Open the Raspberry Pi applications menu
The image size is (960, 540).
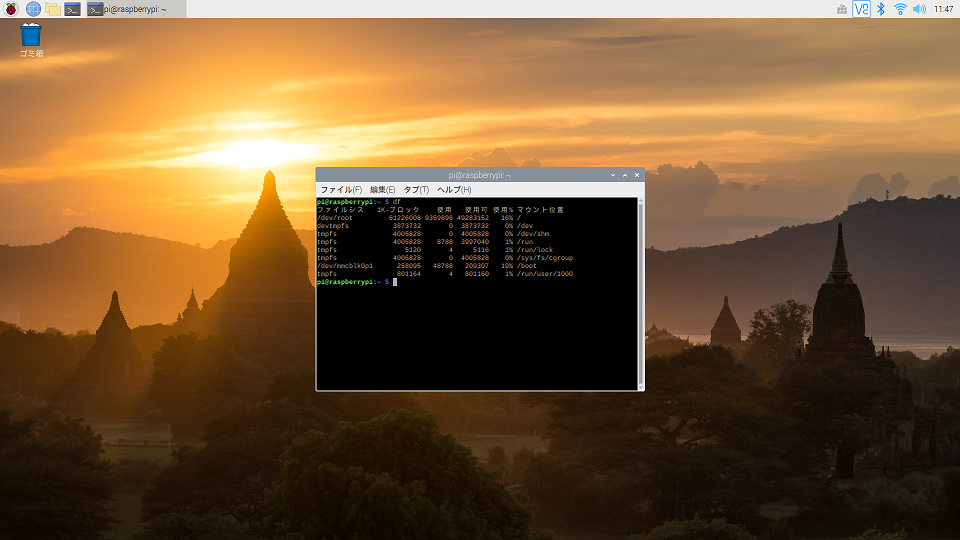[11, 9]
